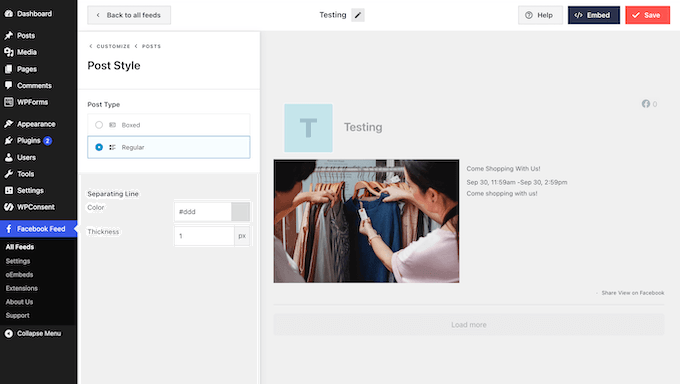Click the separating line color swatch

(x=241, y=212)
